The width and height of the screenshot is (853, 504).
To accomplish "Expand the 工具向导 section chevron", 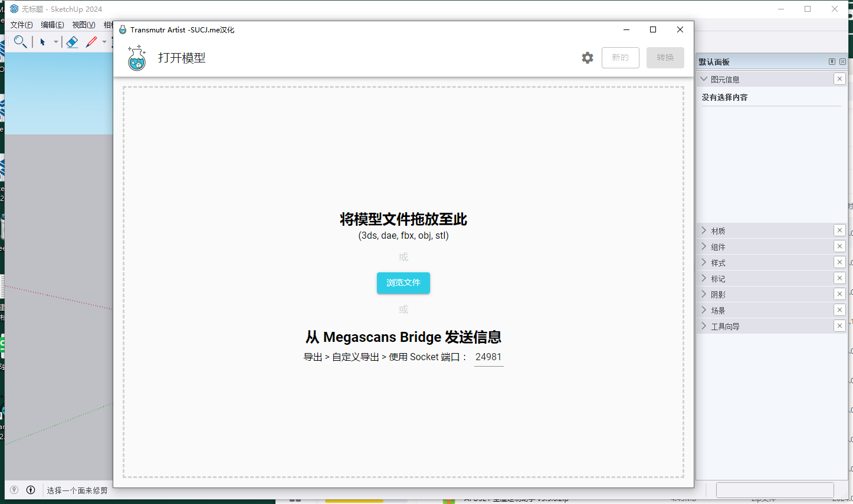I will pyautogui.click(x=704, y=326).
